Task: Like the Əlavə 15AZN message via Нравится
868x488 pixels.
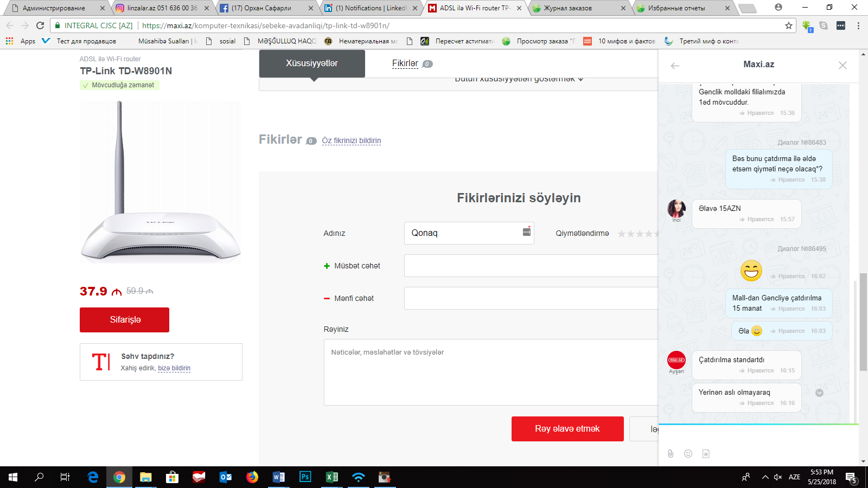Action: pos(757,220)
